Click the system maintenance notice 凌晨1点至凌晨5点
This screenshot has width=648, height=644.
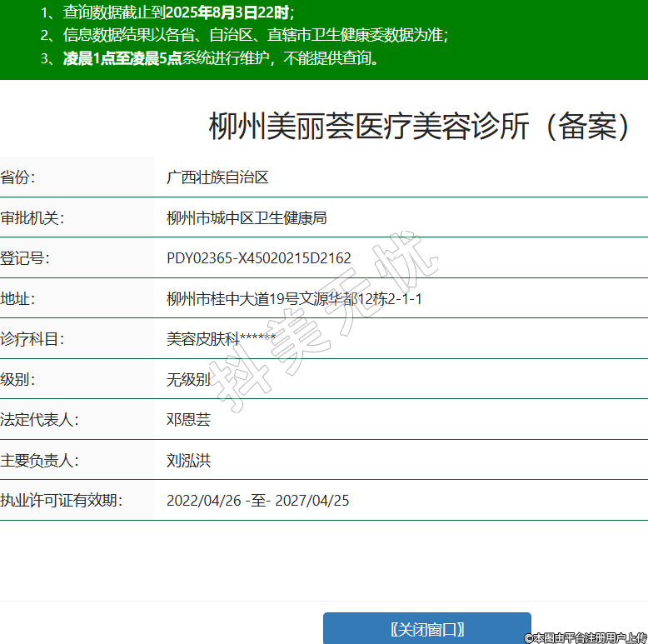122,58
